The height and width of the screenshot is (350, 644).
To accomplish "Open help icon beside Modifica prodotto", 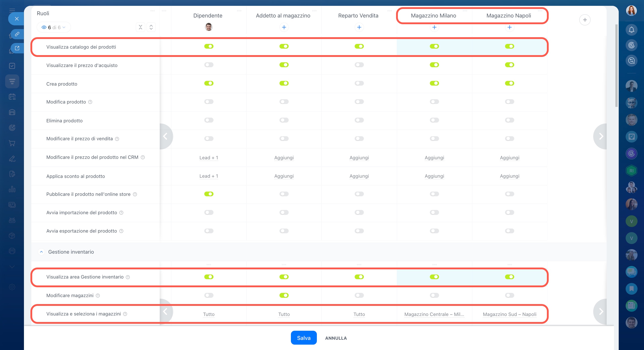I will pos(90,102).
